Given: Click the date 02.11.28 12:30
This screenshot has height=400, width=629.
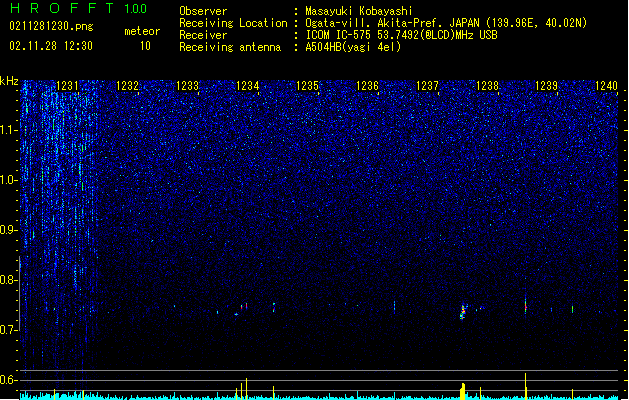Looking at the screenshot, I should (x=51, y=46).
